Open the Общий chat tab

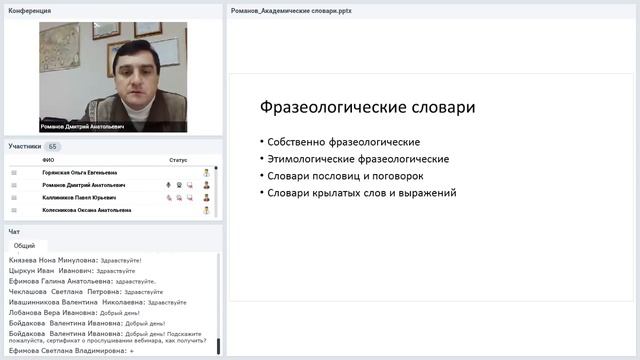[24, 246]
